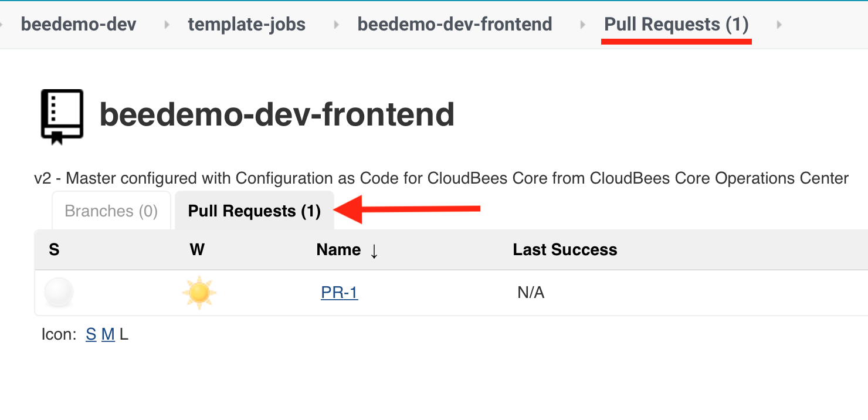Open the beedemo-dev breadcrumb
Image resolution: width=868 pixels, height=420 pixels.
pyautogui.click(x=79, y=24)
